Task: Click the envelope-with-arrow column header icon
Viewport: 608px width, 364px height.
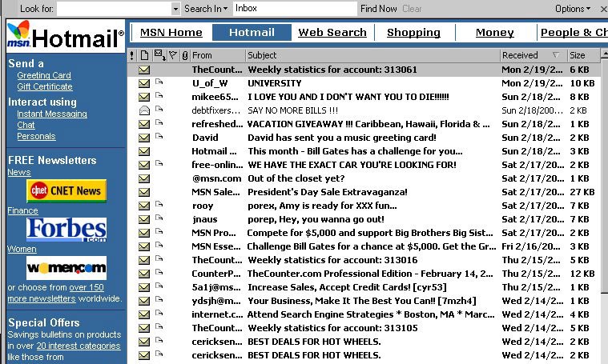Action: coord(159,55)
